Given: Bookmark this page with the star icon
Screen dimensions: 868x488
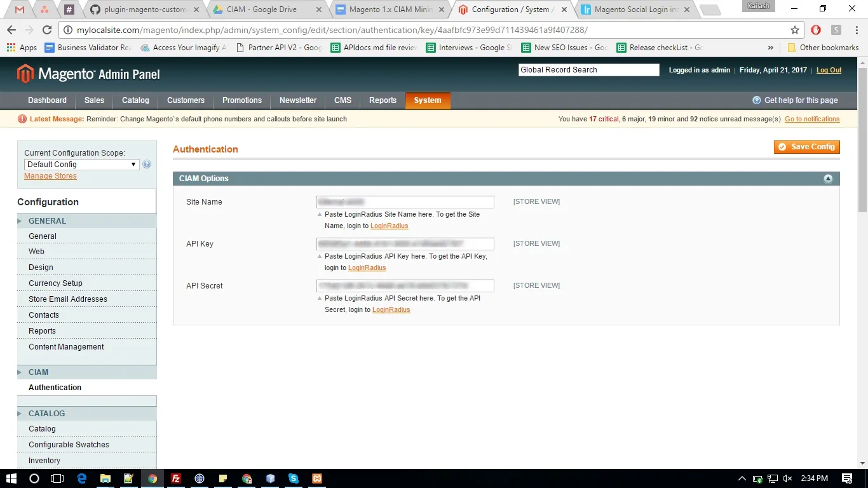Looking at the screenshot, I should [x=795, y=30].
